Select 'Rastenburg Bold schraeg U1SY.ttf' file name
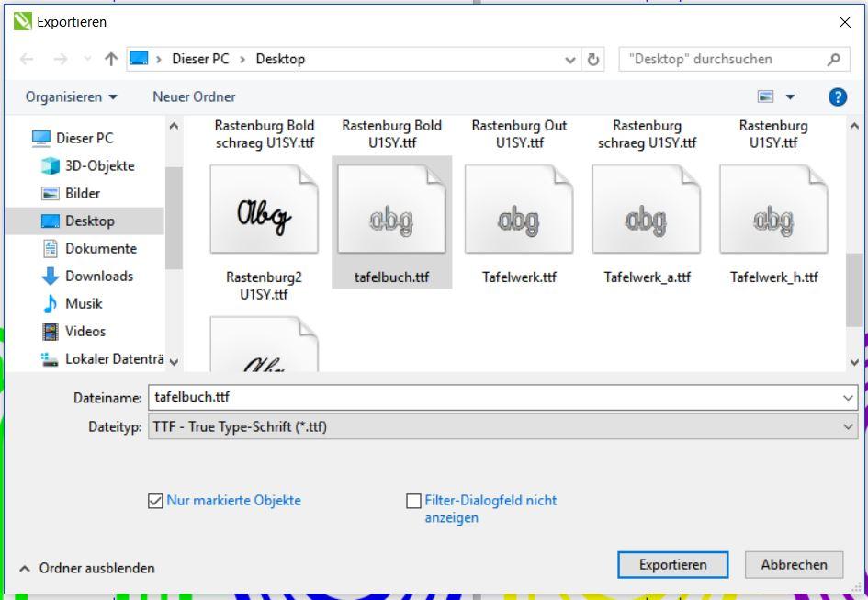Viewport: 868px width, 600px height. (265, 134)
